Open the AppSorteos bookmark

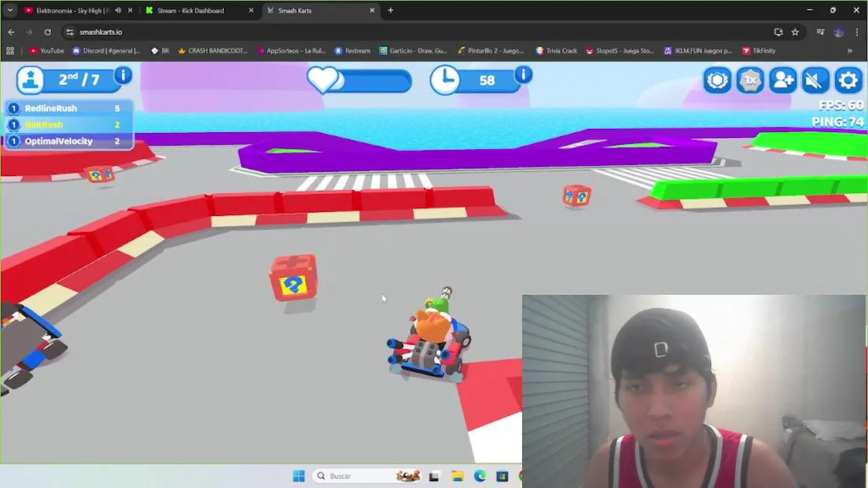pyautogui.click(x=292, y=51)
